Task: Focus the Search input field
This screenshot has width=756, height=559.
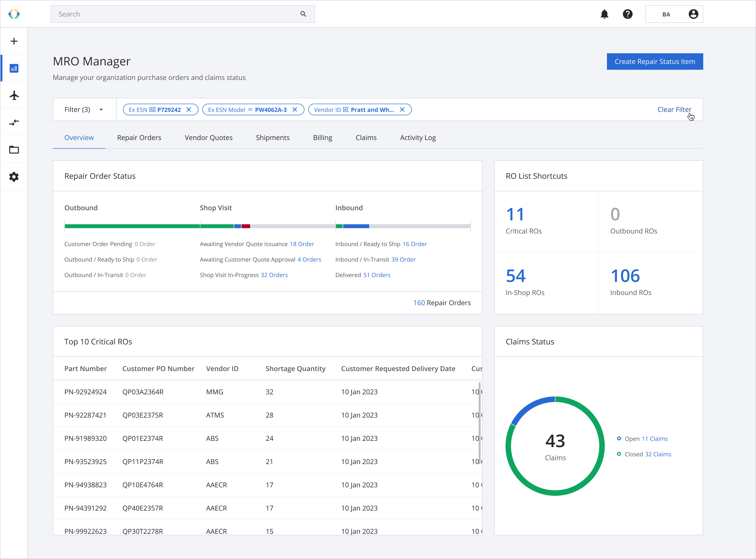Action: 183,14
